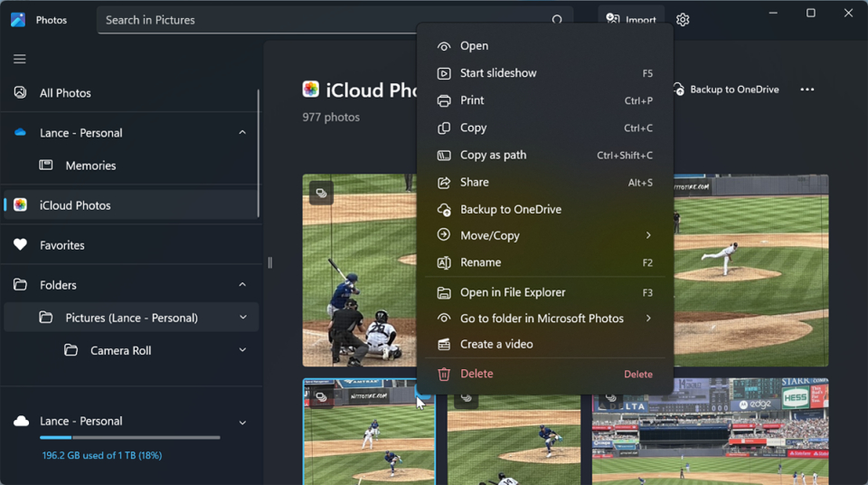Viewport: 868px width, 485px height.
Task: Click the trash icon beside Delete
Action: tap(444, 374)
